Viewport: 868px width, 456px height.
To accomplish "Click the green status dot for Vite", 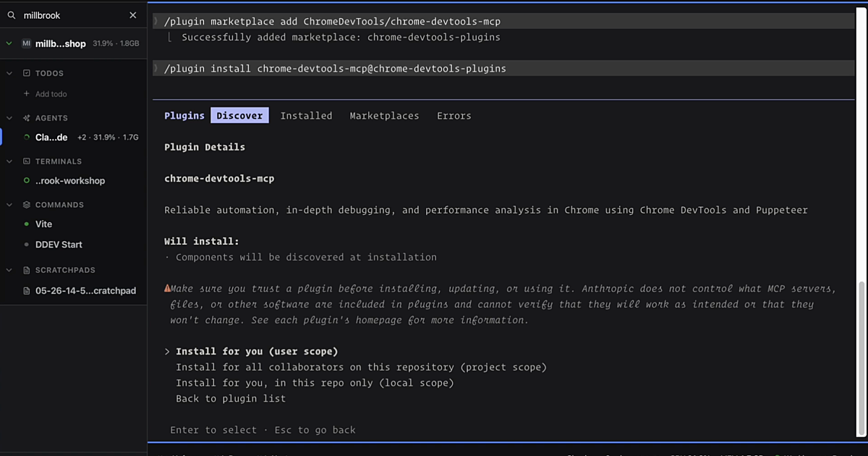I will (27, 224).
